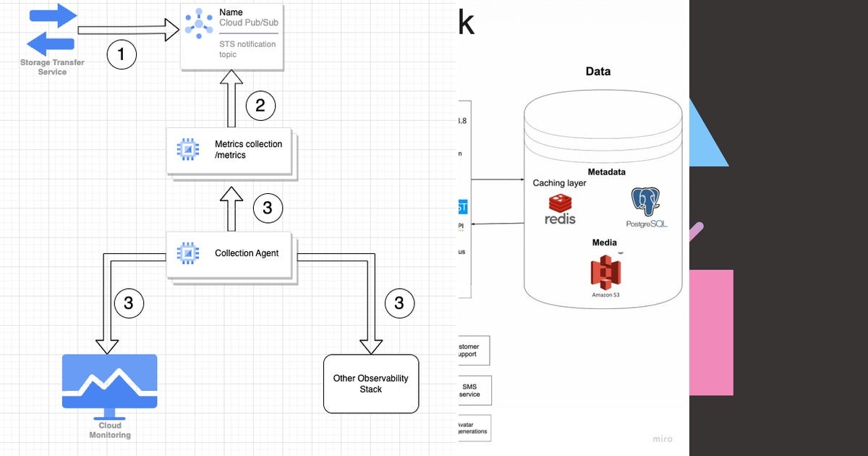Select the Caching layer text label

[x=558, y=183]
